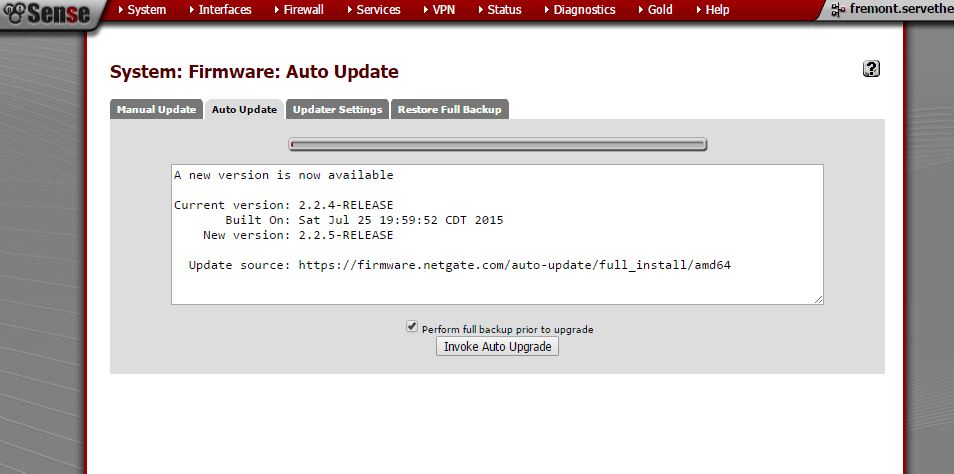Click the update progress bar

tap(498, 145)
